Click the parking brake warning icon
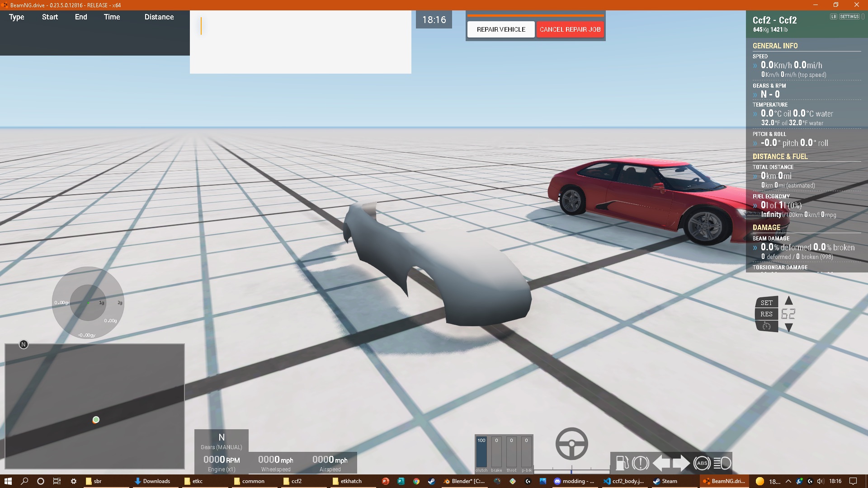 [x=640, y=463]
